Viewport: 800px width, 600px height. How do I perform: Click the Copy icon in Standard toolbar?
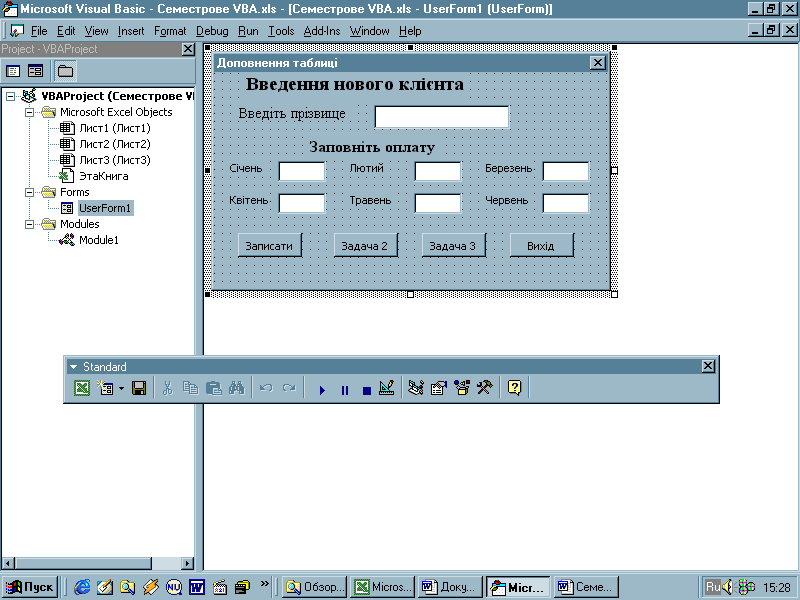190,388
